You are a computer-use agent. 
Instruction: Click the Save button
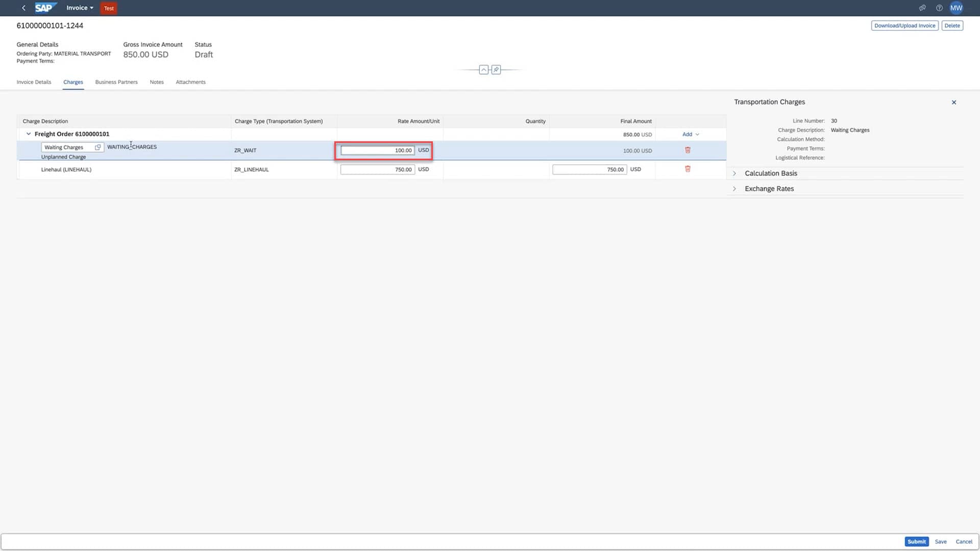coord(940,542)
